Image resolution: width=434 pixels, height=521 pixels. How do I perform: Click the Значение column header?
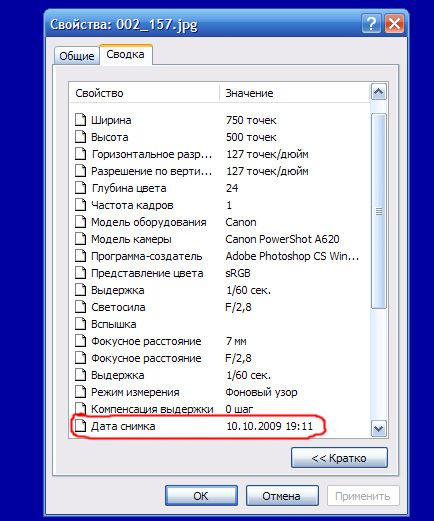click(294, 93)
